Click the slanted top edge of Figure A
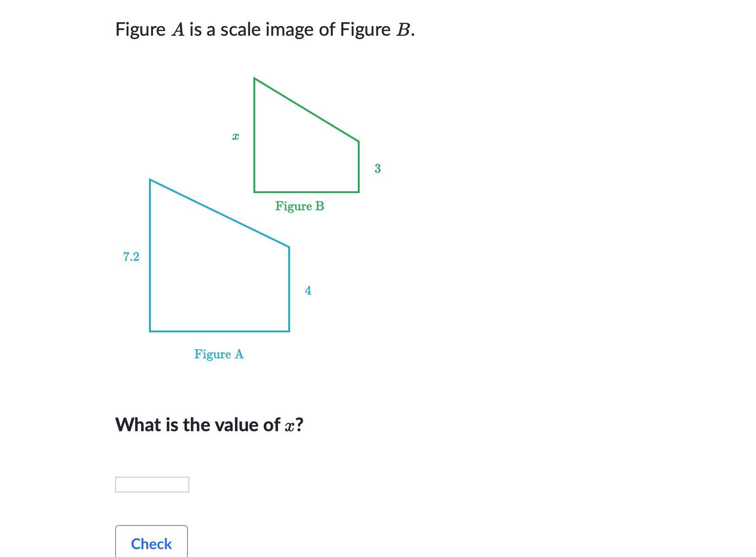Viewport: 756px width, 557px height. click(219, 213)
